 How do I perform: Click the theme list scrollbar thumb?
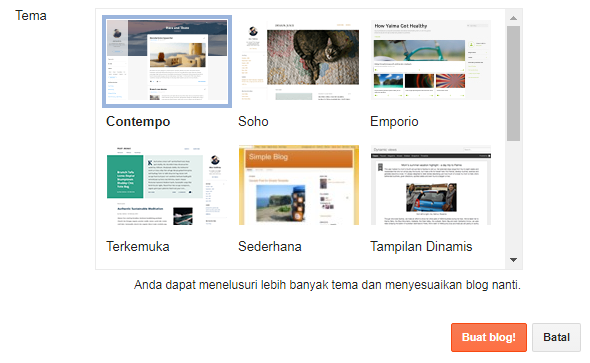pos(513,84)
